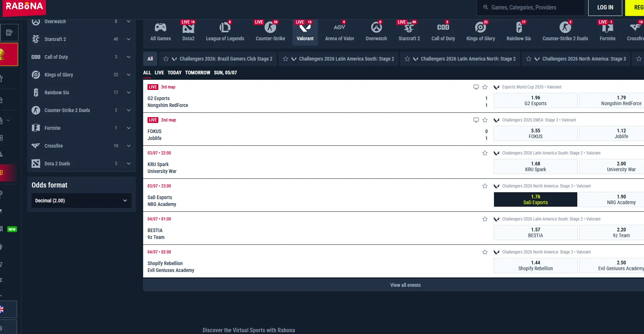Switch to the TOMORROW filter tab
The image size is (644, 334).
[198, 73]
